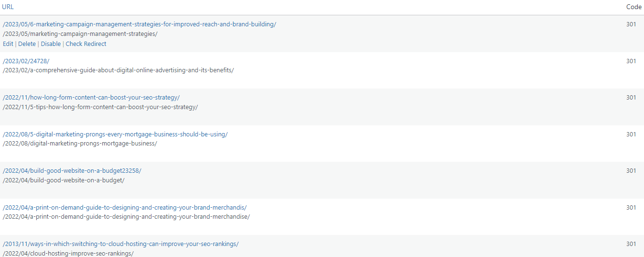This screenshot has width=644, height=257.
Task: Open the how-long-form-content-can-boost source URL link
Action: click(91, 98)
